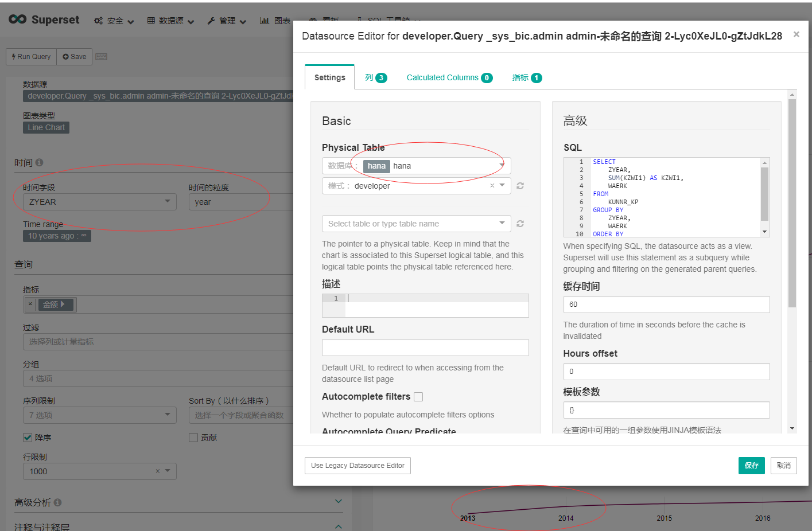Switch to the Calculated Columns tab

coord(449,77)
